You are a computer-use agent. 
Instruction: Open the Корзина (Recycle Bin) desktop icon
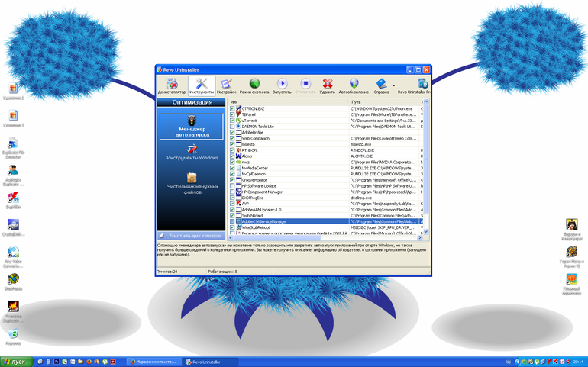click(x=13, y=336)
